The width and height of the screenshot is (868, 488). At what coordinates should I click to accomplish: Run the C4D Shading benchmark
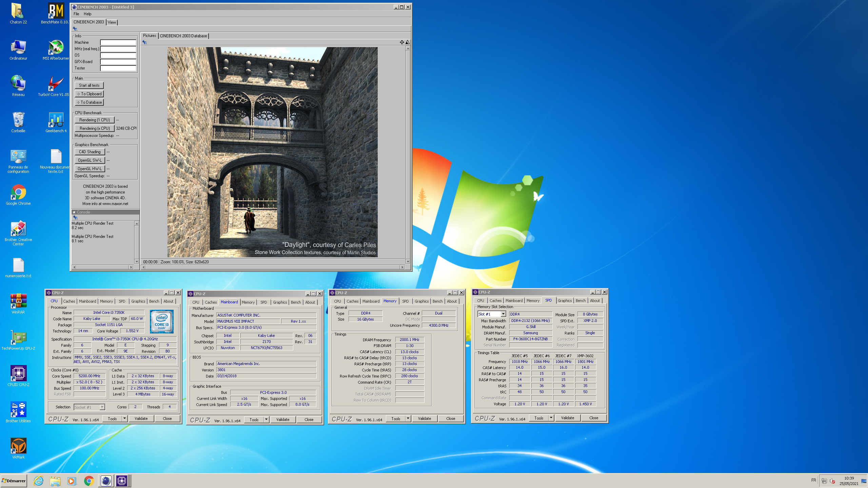click(x=90, y=152)
